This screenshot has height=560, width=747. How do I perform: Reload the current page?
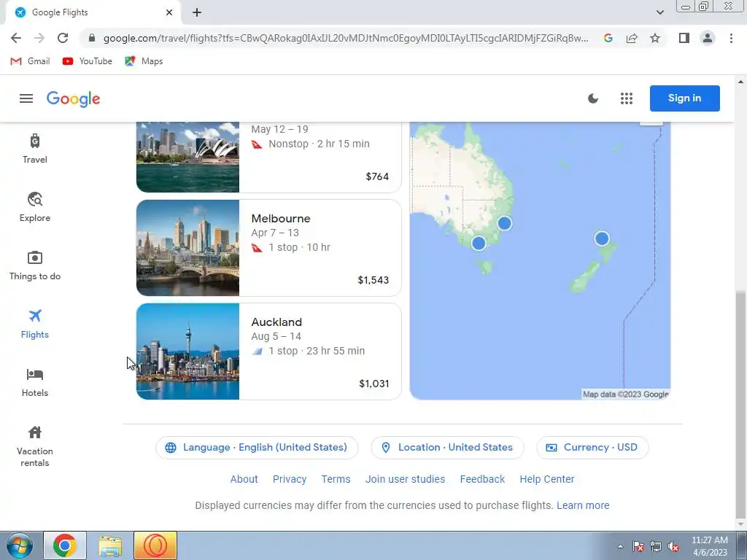(x=63, y=38)
